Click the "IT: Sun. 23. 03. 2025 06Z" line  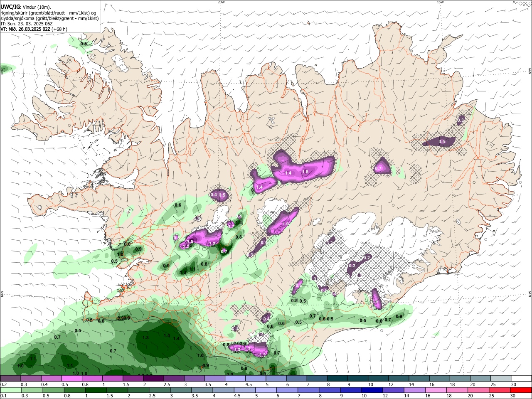27,24
